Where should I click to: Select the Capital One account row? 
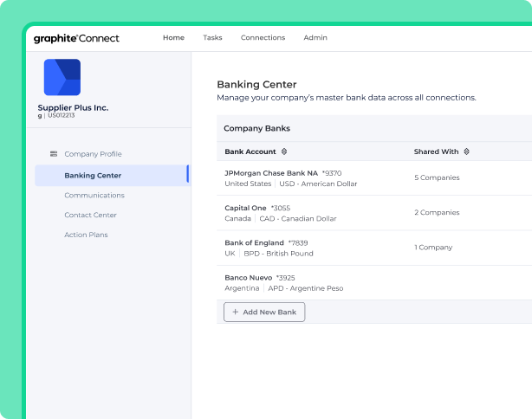coord(374,213)
